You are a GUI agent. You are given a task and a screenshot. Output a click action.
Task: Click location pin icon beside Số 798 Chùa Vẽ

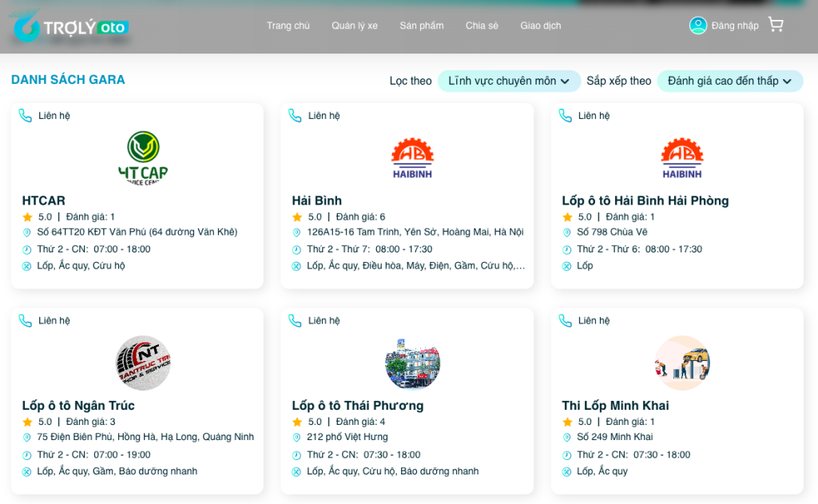566,232
